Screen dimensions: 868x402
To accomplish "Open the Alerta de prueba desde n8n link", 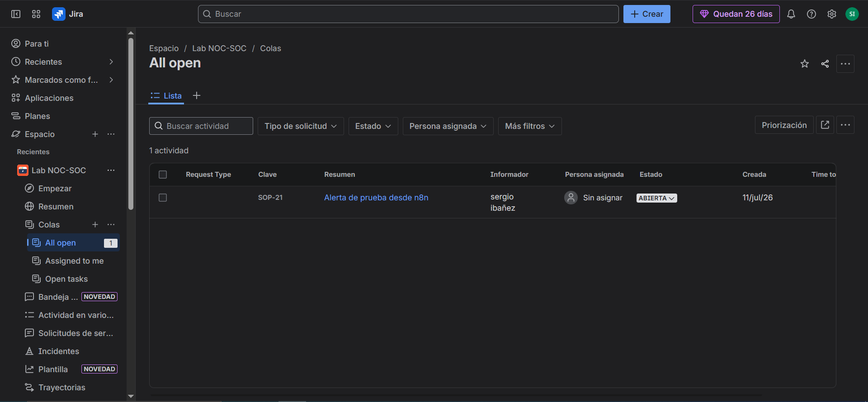I will pos(376,198).
